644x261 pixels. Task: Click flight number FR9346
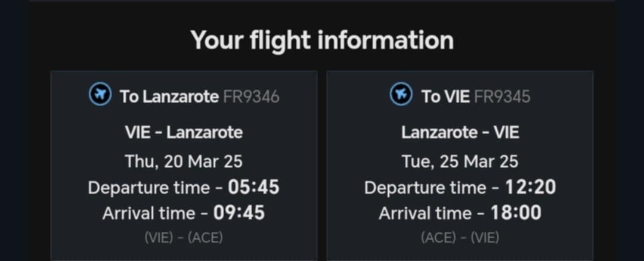point(252,97)
